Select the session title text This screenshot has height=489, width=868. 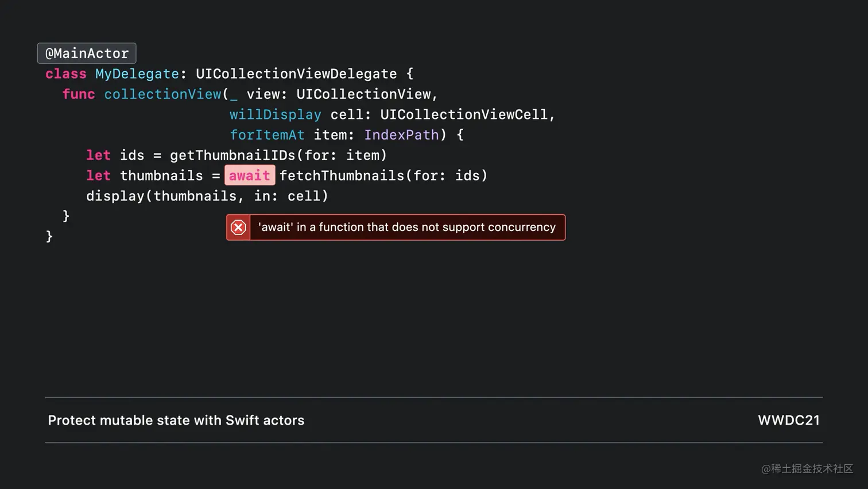[x=176, y=420]
